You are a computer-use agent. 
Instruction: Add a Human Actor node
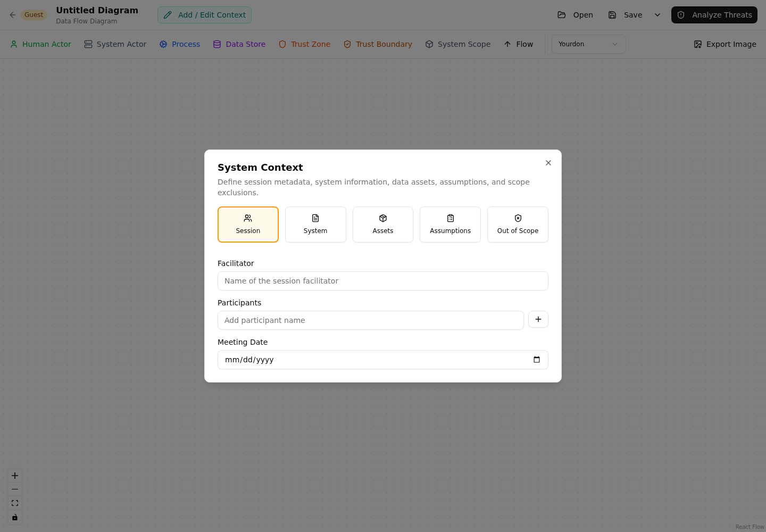tap(40, 44)
